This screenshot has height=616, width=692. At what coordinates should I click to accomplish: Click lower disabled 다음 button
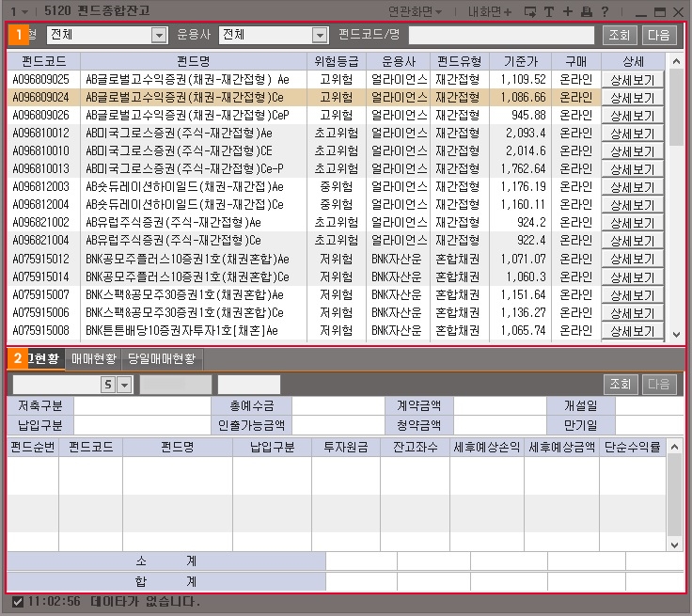(659, 384)
